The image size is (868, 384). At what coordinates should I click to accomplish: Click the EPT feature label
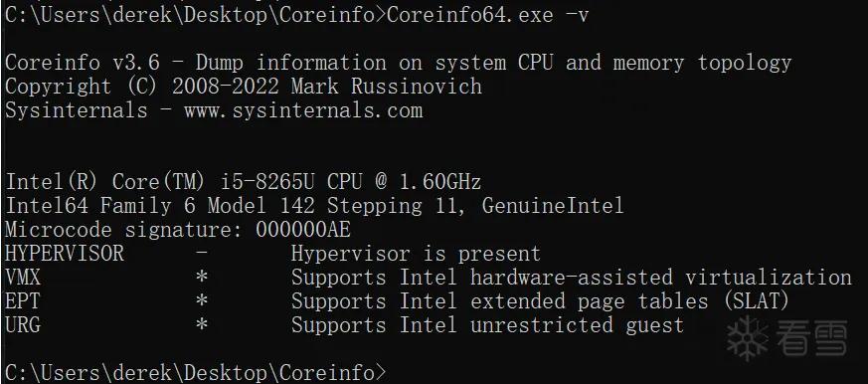pos(23,300)
